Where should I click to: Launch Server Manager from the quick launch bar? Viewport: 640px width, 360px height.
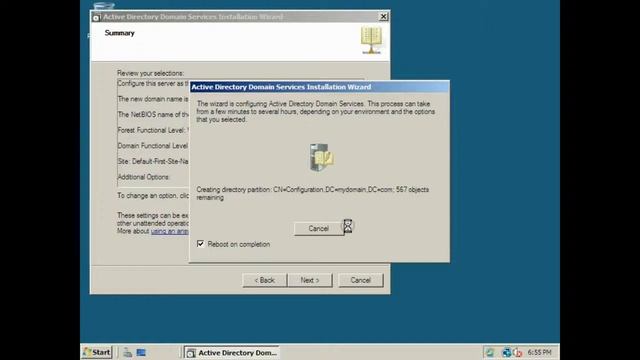tap(128, 352)
